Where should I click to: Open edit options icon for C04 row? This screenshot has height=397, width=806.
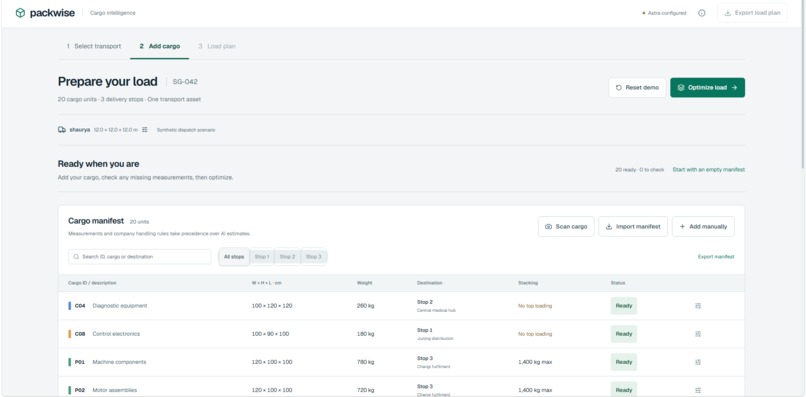tap(698, 306)
